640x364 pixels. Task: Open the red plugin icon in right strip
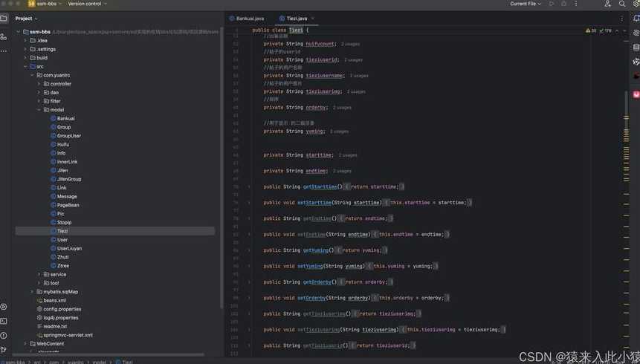pyautogui.click(x=636, y=76)
